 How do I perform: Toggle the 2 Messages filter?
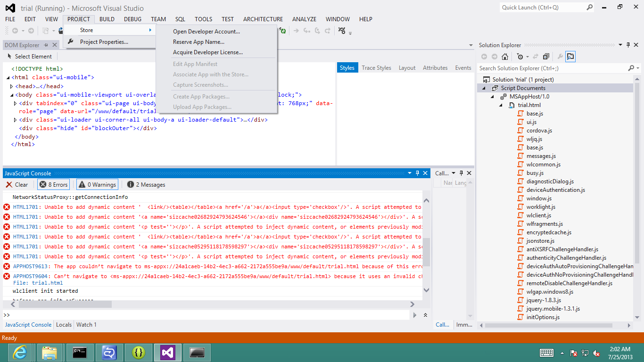[x=146, y=185]
